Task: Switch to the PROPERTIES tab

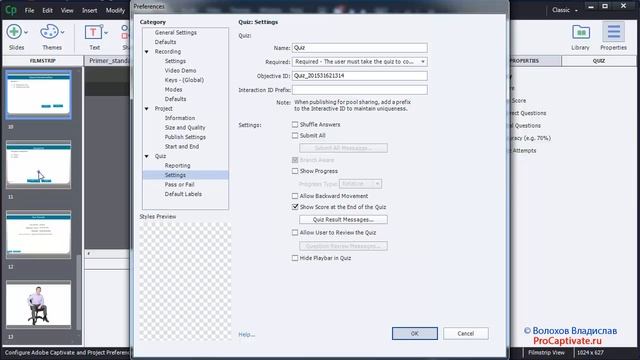Action: pyautogui.click(x=535, y=61)
